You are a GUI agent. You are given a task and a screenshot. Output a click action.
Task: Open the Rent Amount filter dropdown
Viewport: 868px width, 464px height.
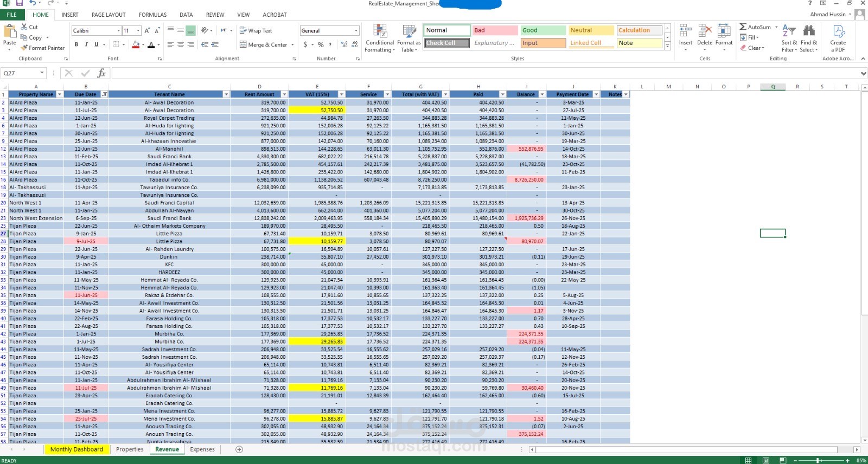[284, 94]
